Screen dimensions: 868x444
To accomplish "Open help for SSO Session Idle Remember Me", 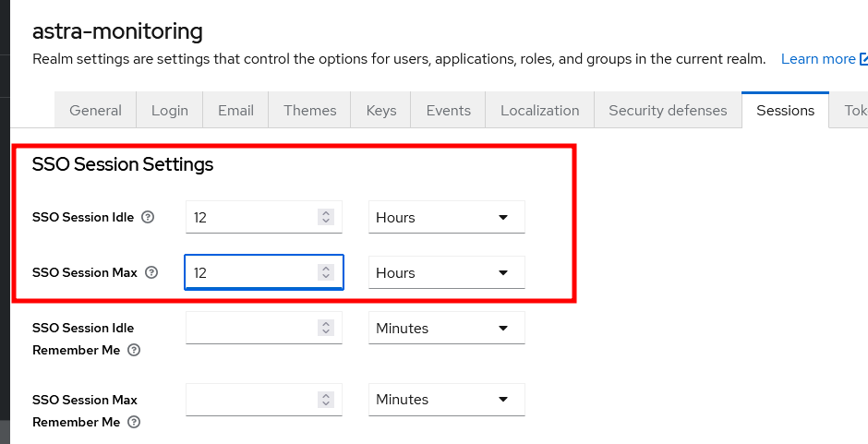I will coord(134,351).
